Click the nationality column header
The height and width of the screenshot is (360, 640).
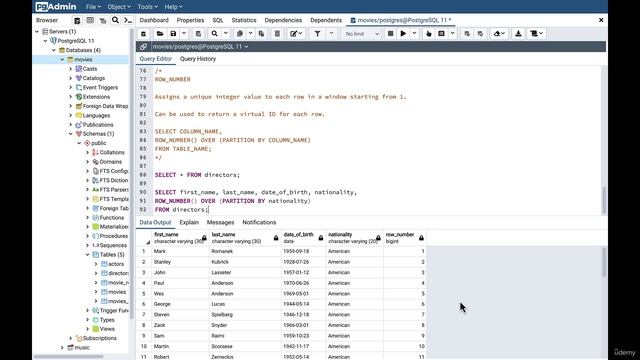pyautogui.click(x=354, y=238)
